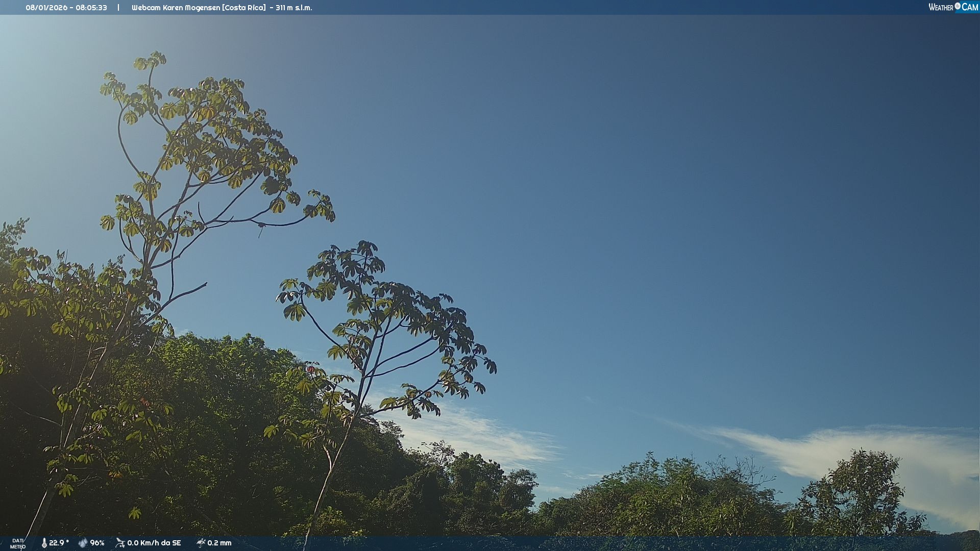Viewport: 980px width, 551px height.
Task: Click the 08/01/2026 date stamp
Action: tap(48, 8)
